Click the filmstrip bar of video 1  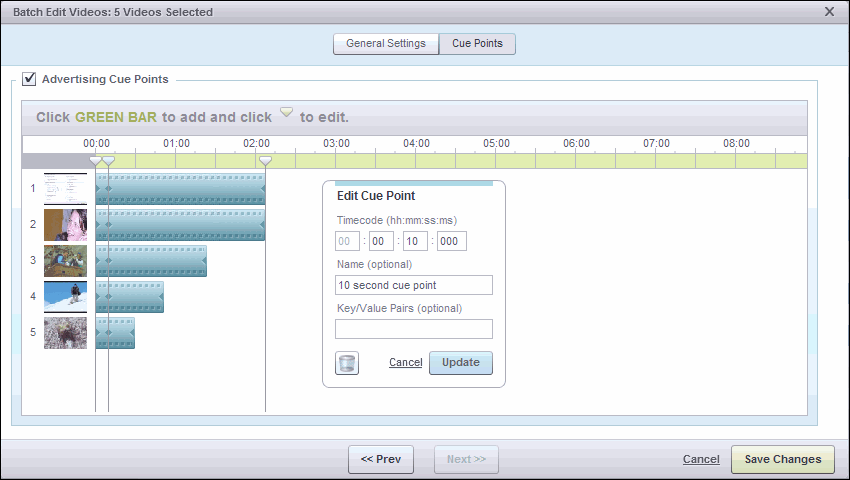tap(181, 189)
